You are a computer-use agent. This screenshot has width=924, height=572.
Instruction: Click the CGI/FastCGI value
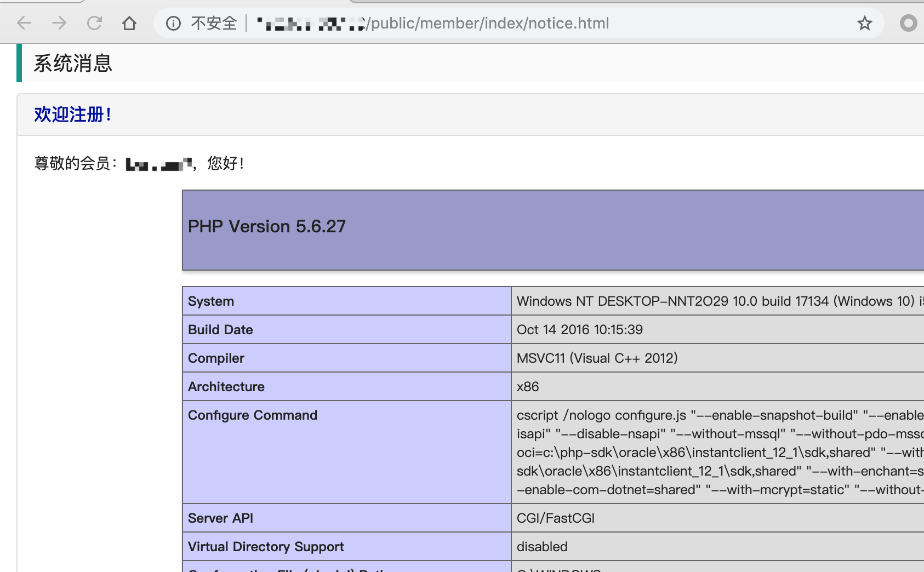click(717, 518)
